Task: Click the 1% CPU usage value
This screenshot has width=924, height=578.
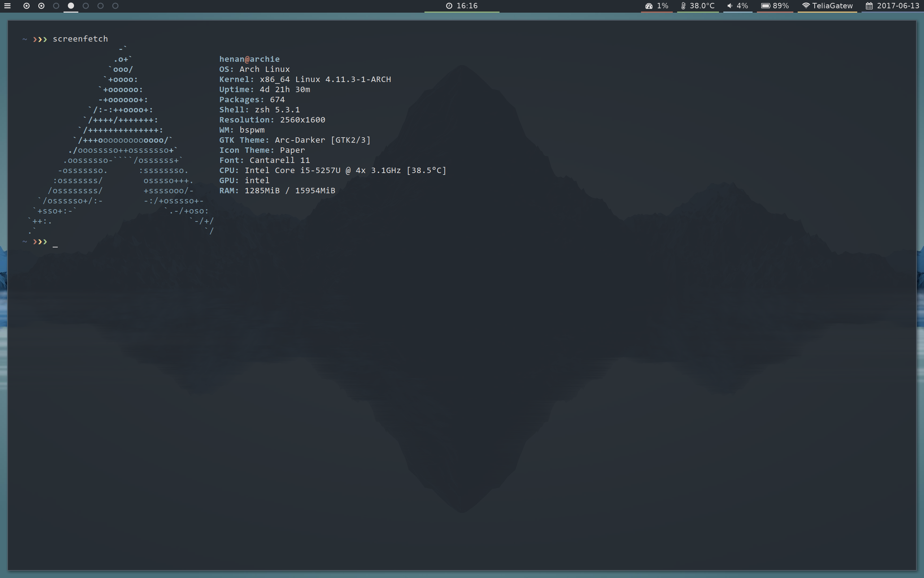Action: coord(662,6)
